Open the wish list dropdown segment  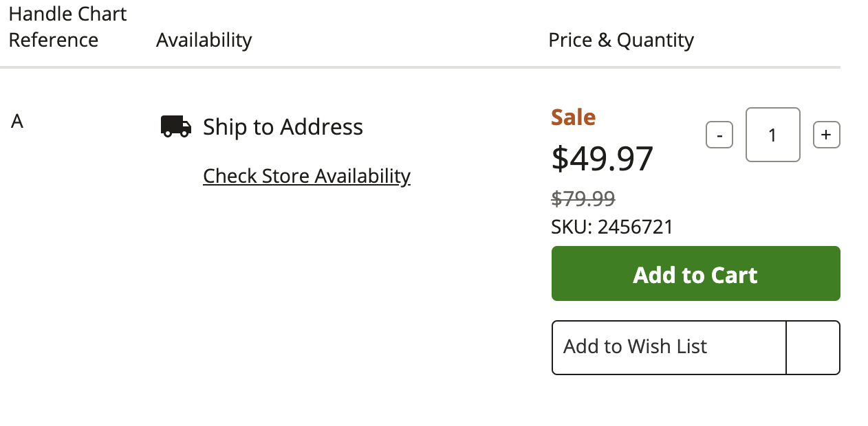pos(813,347)
